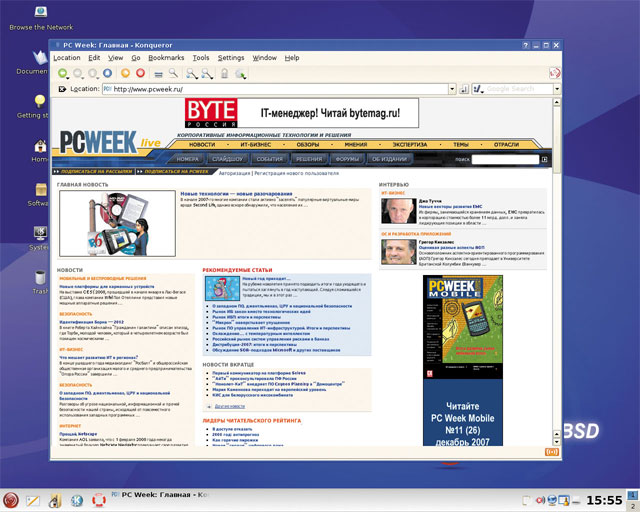Open the Edit menu
The width and height of the screenshot is (640, 512).
94,58
